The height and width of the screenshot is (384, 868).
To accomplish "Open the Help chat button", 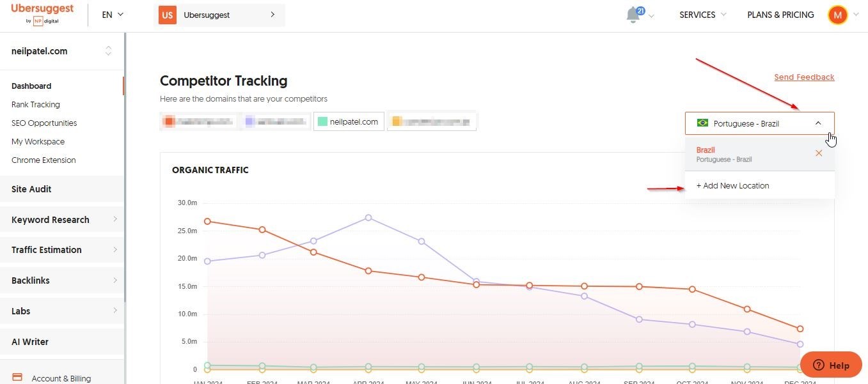I will coord(831,365).
